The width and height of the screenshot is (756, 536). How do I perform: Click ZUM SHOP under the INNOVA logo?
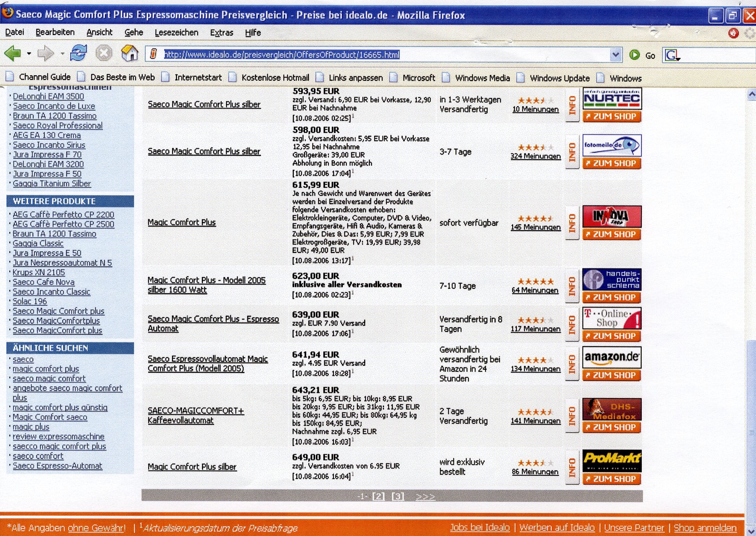[x=612, y=234]
